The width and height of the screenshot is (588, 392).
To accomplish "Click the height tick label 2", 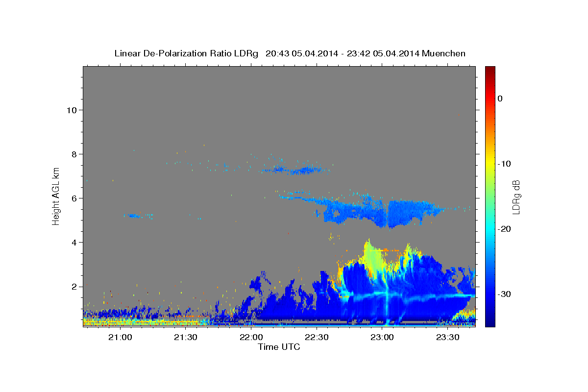I will click(x=73, y=287).
